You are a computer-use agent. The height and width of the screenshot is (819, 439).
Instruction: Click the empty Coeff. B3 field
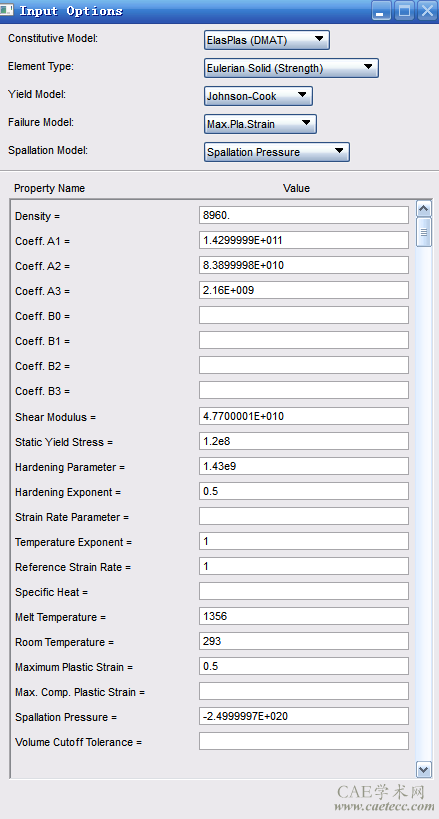point(304,391)
